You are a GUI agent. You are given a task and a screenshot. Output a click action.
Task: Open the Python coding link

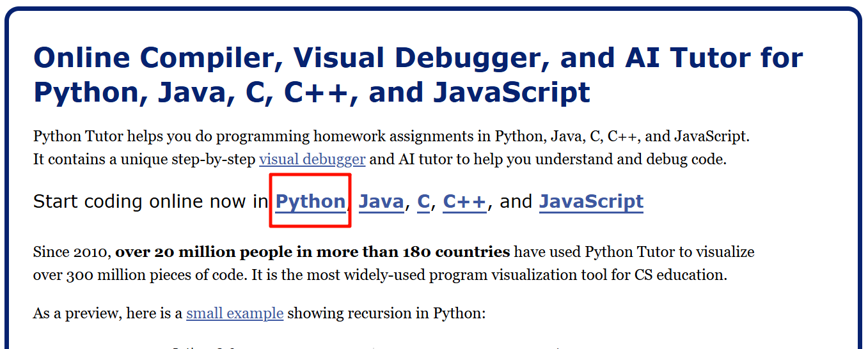(x=310, y=202)
